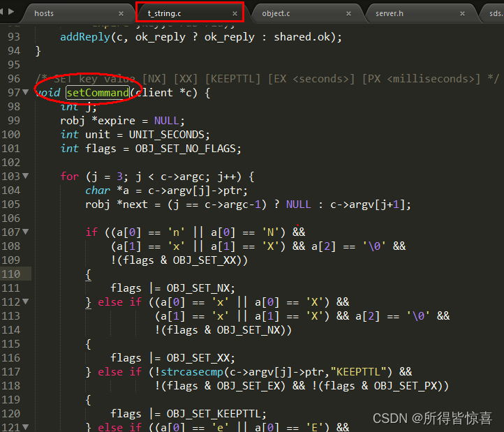Close the t_string.c tab
Viewport: 504px width, 432px height.
[235, 13]
